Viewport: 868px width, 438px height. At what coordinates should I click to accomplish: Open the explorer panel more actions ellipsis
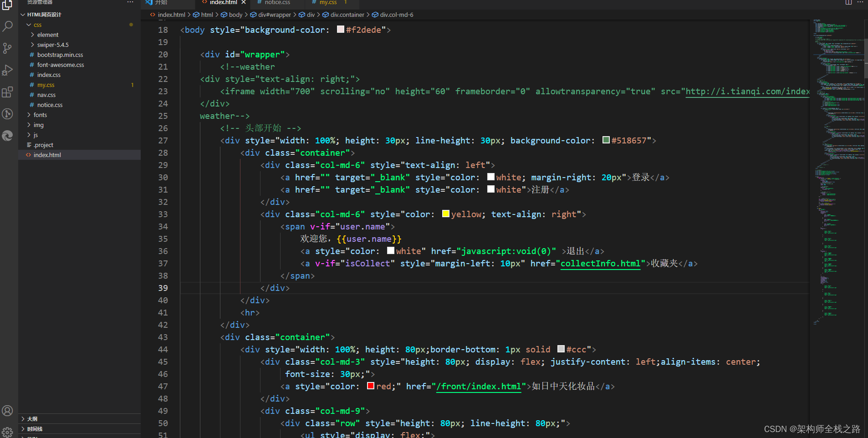tap(130, 2)
